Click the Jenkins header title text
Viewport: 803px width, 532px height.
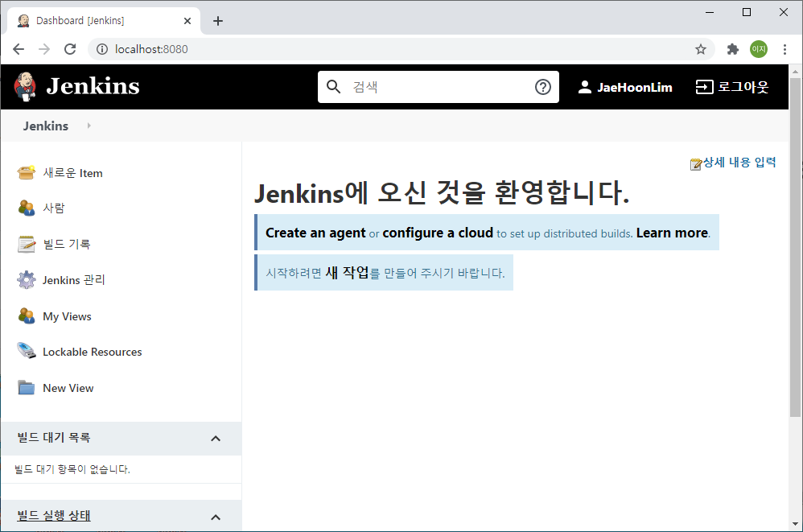click(93, 86)
